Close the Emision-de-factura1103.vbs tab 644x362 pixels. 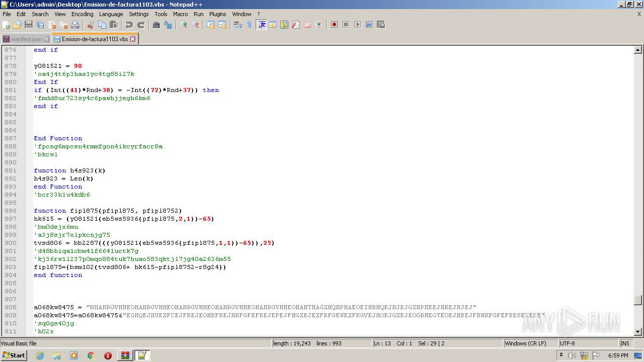[133, 39]
